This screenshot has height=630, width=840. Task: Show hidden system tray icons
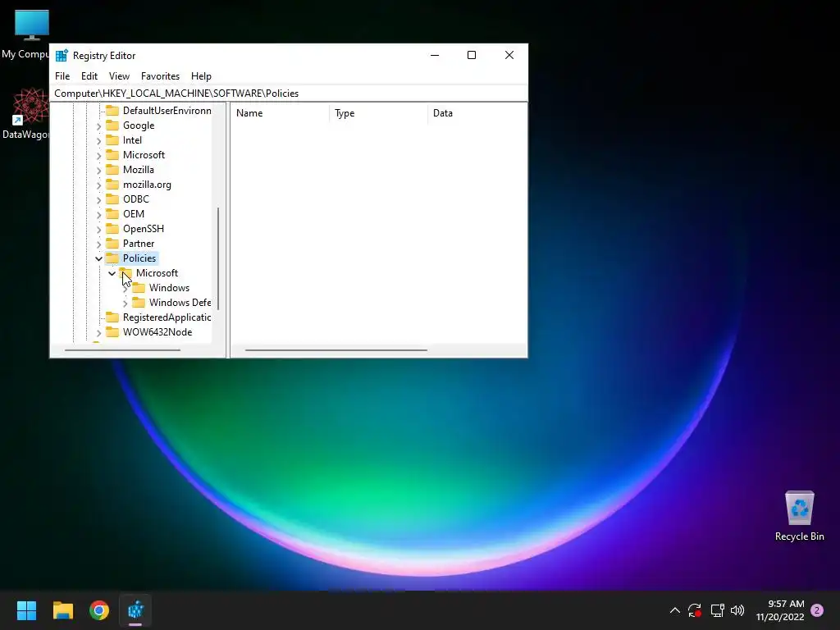pyautogui.click(x=675, y=610)
